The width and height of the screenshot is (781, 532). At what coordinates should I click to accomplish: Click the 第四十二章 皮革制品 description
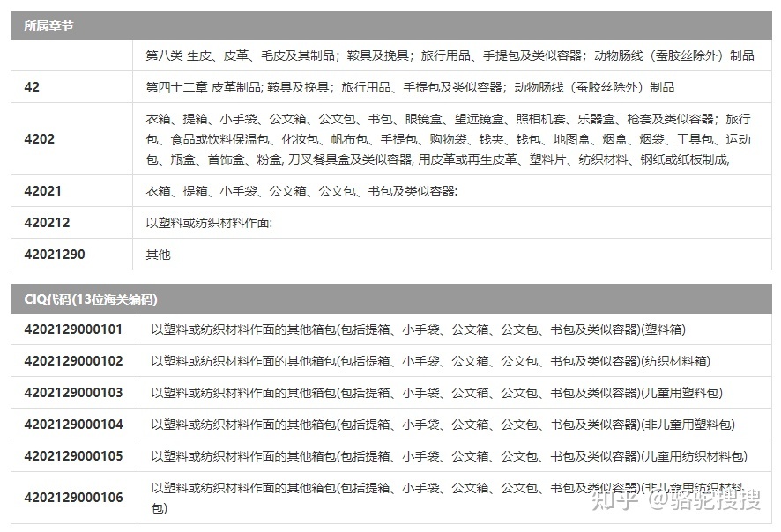coord(410,87)
